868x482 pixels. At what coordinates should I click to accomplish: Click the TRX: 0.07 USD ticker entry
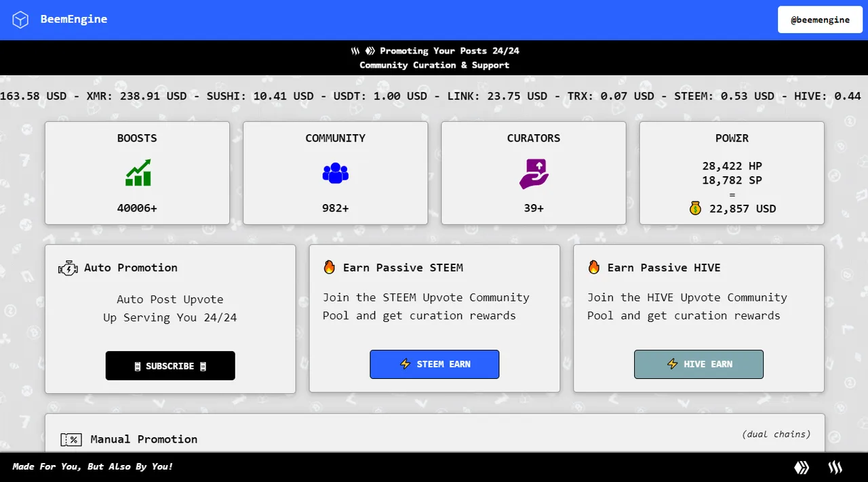(x=611, y=96)
